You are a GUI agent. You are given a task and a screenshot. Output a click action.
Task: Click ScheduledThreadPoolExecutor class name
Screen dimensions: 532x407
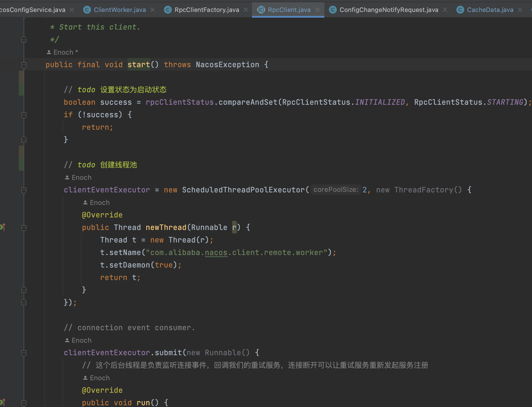[x=244, y=190]
